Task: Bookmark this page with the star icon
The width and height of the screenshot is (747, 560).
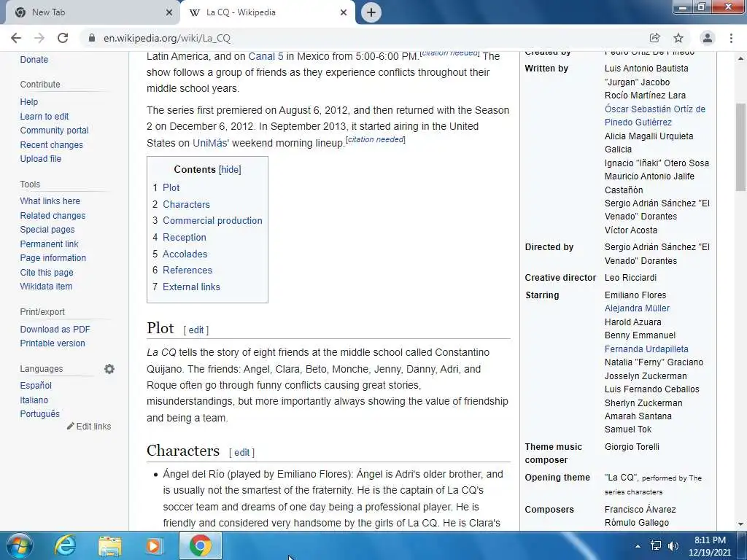Action: [678, 38]
